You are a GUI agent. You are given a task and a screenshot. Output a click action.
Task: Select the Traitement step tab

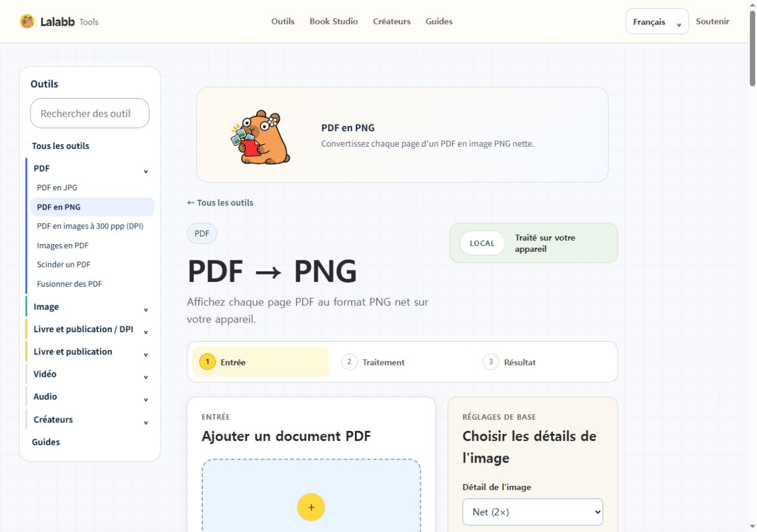[x=402, y=362]
